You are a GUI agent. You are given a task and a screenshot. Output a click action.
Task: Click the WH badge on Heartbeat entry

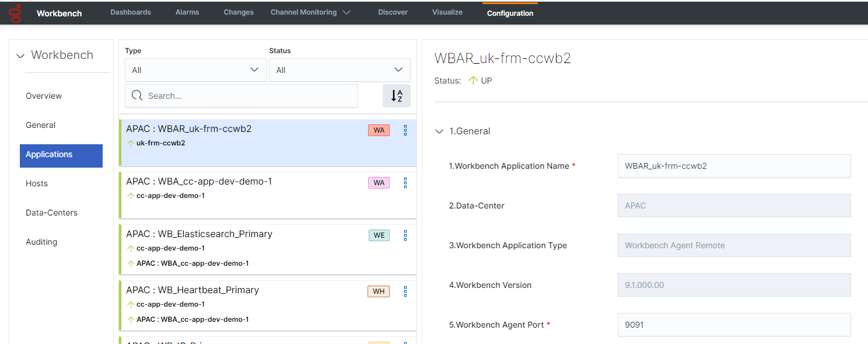(x=379, y=291)
